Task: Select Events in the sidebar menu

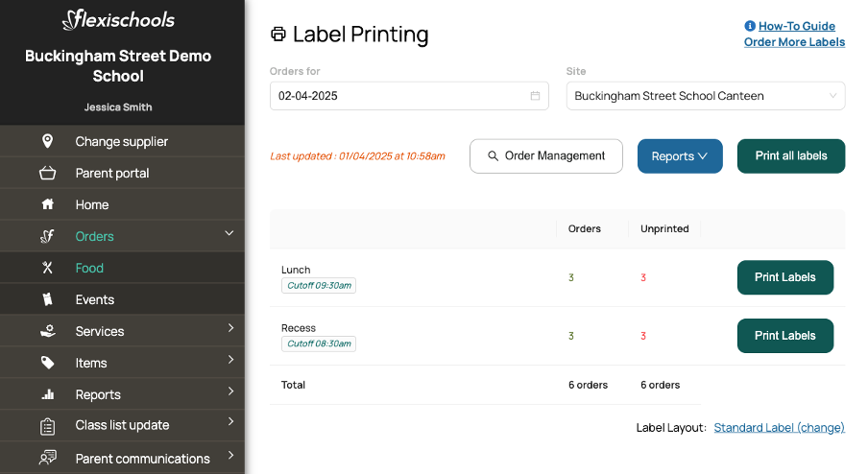Action: click(x=95, y=299)
